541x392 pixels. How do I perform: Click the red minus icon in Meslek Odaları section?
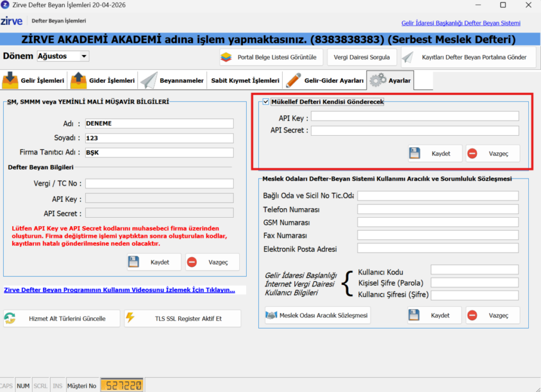click(x=472, y=315)
